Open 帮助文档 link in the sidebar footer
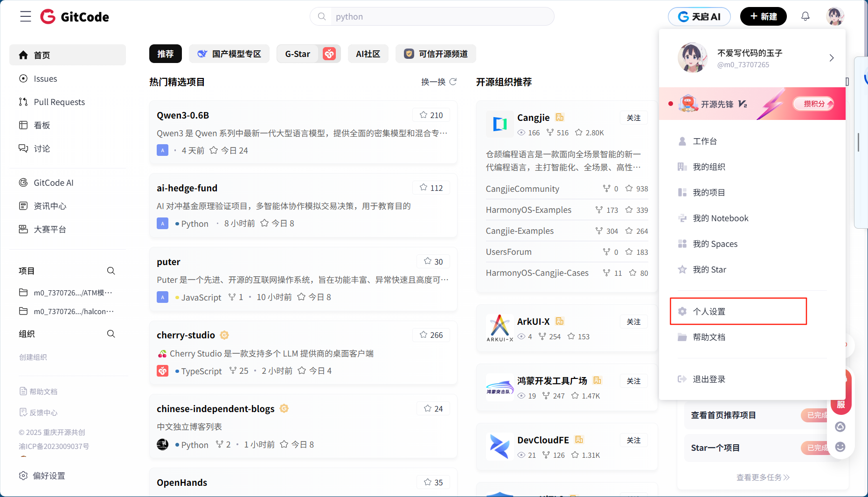The height and width of the screenshot is (497, 868). pos(39,392)
